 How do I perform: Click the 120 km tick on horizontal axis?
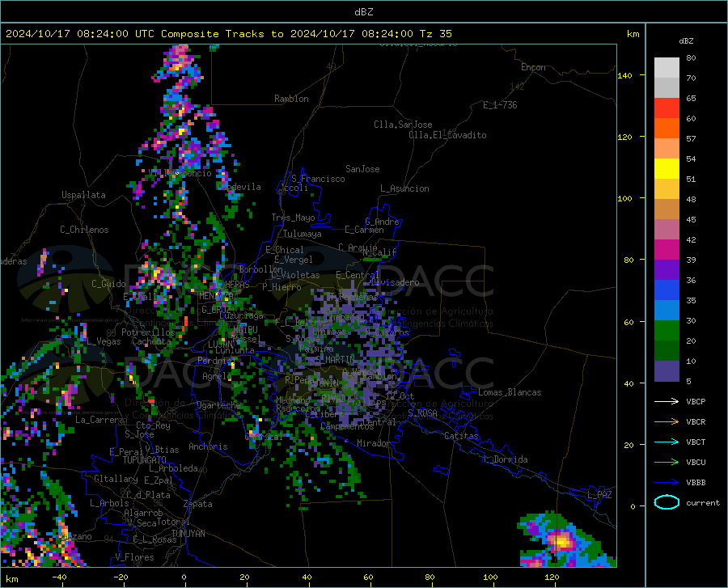coord(552,577)
